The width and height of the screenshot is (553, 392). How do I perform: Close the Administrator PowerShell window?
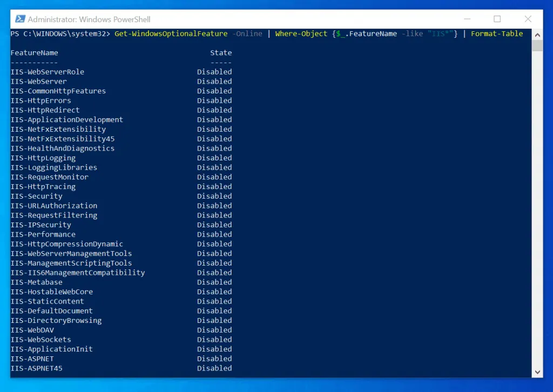click(x=528, y=19)
